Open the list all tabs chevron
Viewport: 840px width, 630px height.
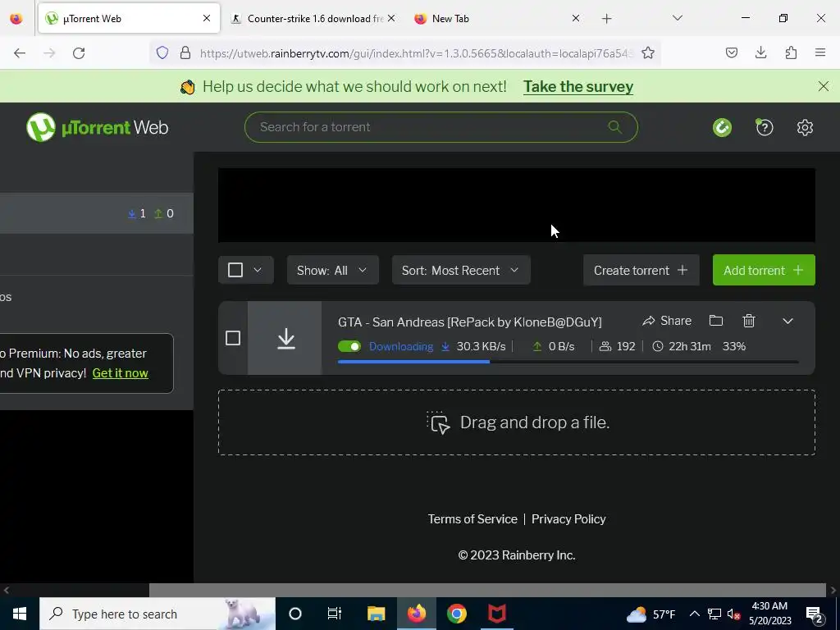[678, 18]
